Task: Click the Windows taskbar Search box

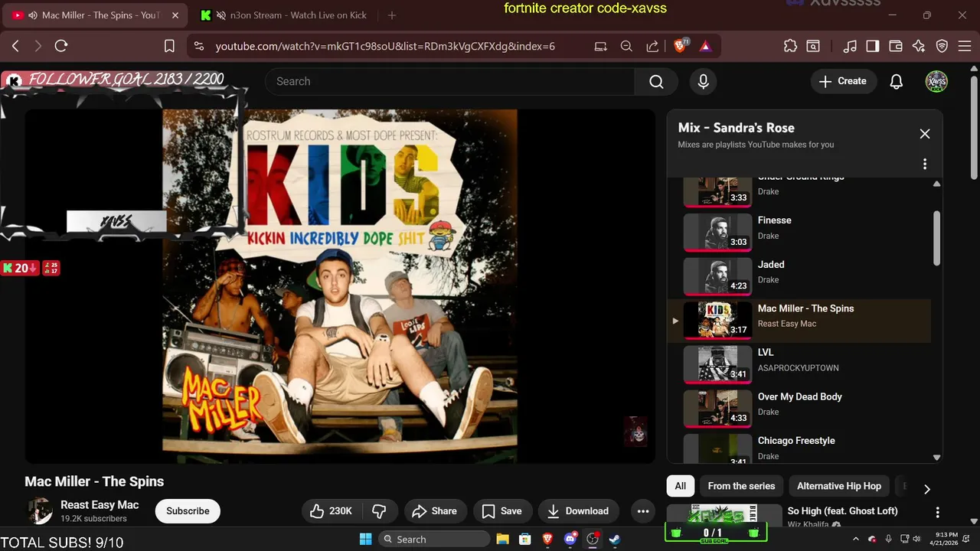Action: pos(434,539)
